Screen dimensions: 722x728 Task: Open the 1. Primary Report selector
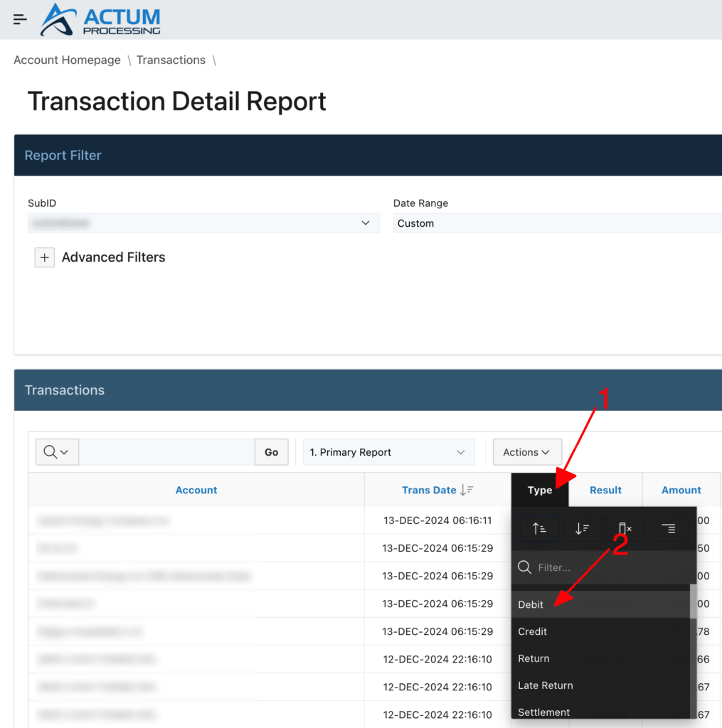[x=389, y=451]
